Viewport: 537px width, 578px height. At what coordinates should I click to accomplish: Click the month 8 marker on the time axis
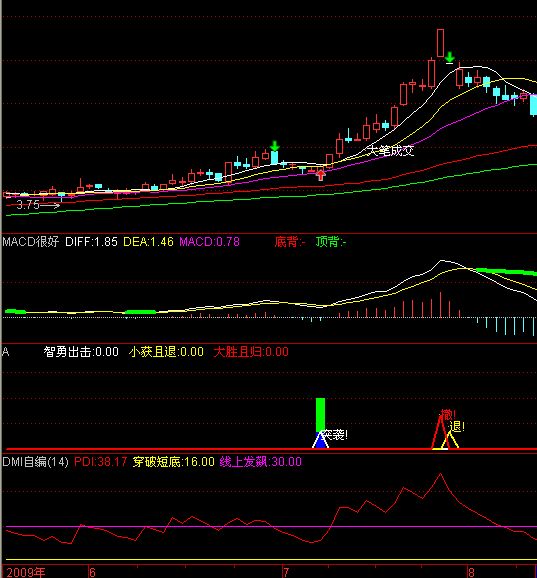(x=471, y=572)
